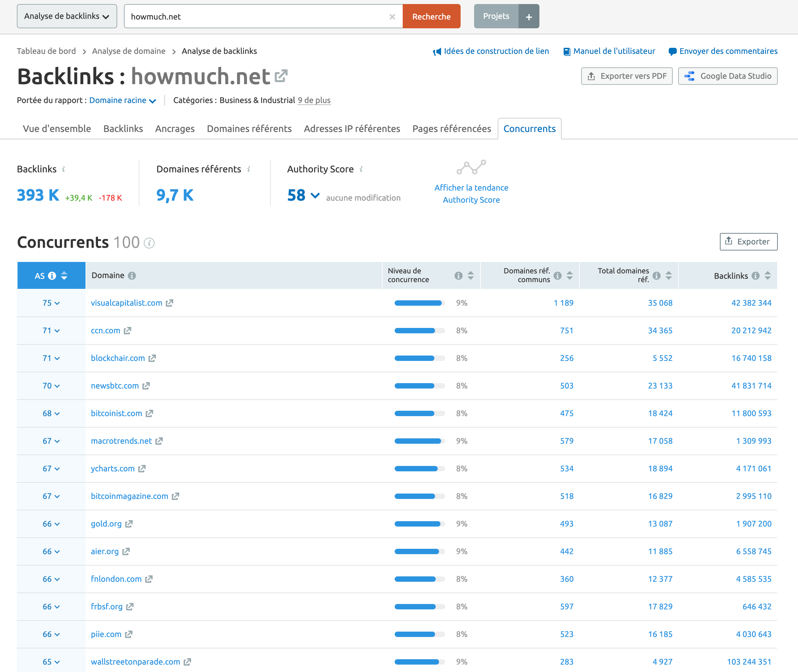The width and height of the screenshot is (798, 672).
Task: Open blockchair.com external link icon
Action: click(x=153, y=358)
